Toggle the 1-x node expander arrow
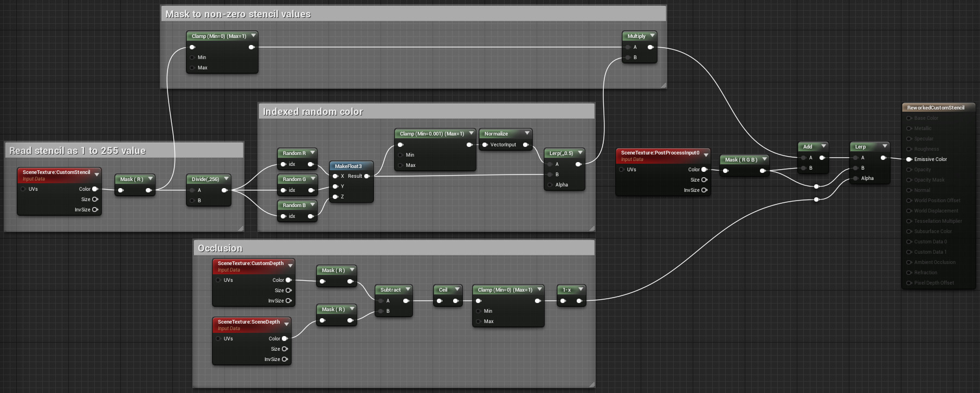Viewport: 980px width, 393px height. click(x=581, y=289)
